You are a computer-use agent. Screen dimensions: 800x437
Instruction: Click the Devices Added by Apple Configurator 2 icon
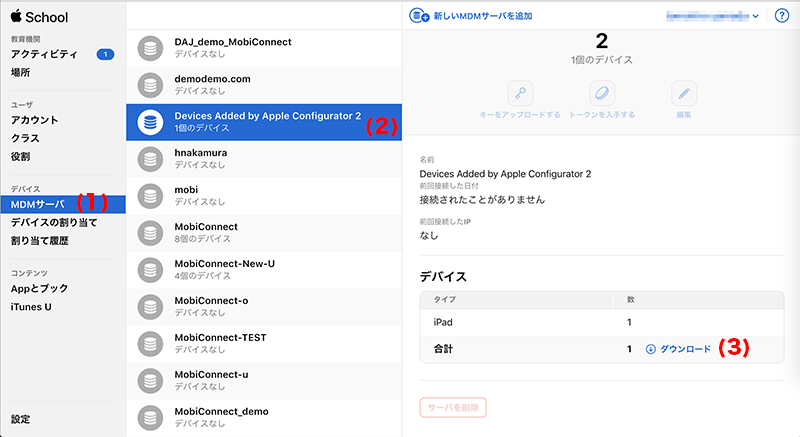(151, 122)
